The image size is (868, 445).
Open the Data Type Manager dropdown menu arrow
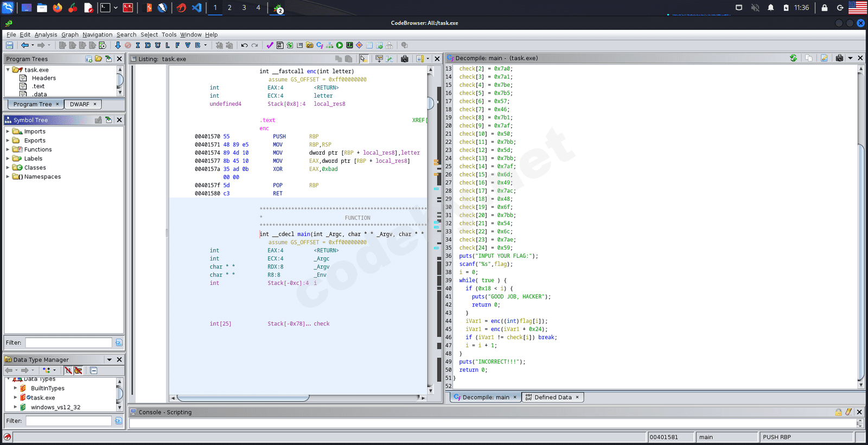coord(109,360)
